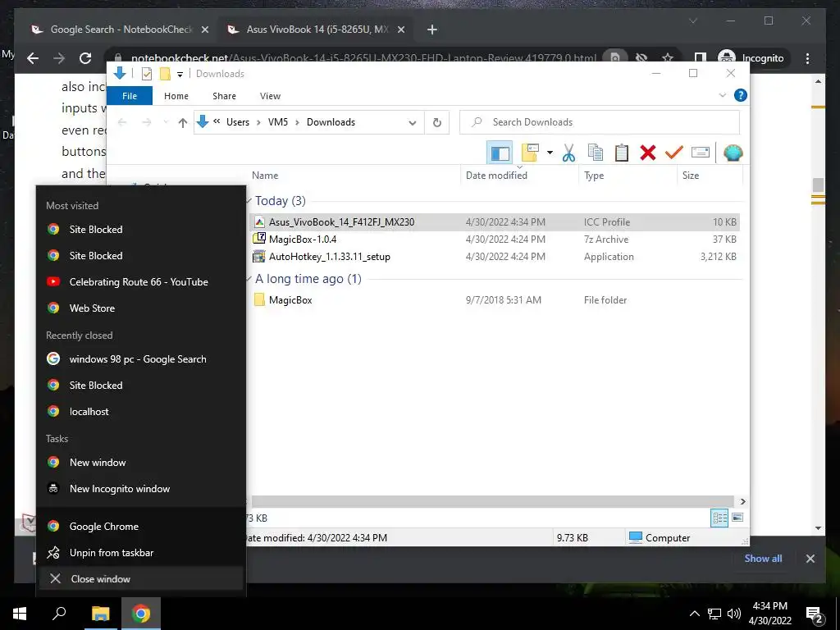840x630 pixels.
Task: Open the recent locations dropdown in Explorer
Action: (166, 123)
